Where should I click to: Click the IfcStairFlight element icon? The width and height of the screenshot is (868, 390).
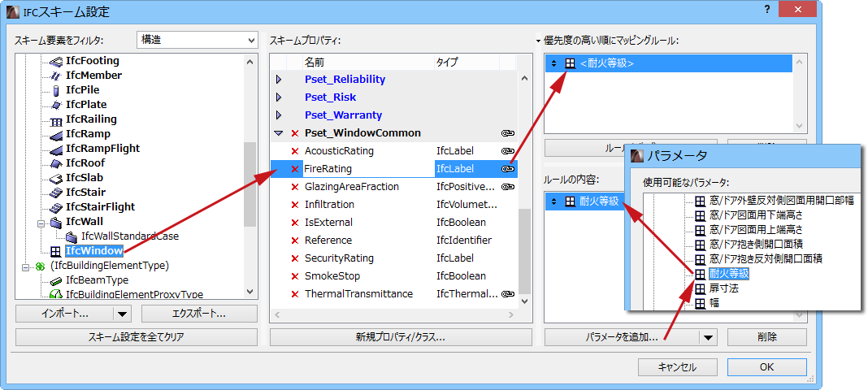(x=55, y=207)
